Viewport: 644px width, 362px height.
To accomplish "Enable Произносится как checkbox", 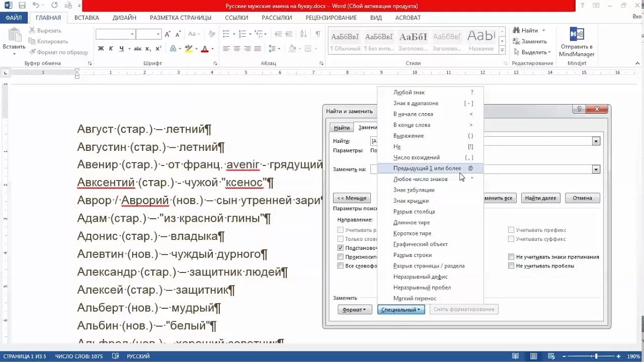I will click(x=341, y=257).
